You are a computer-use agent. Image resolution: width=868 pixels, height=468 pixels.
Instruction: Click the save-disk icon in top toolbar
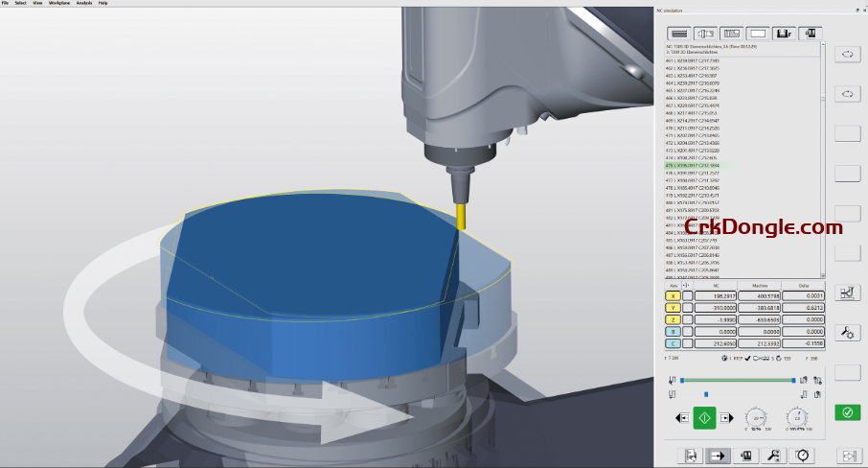(x=783, y=33)
